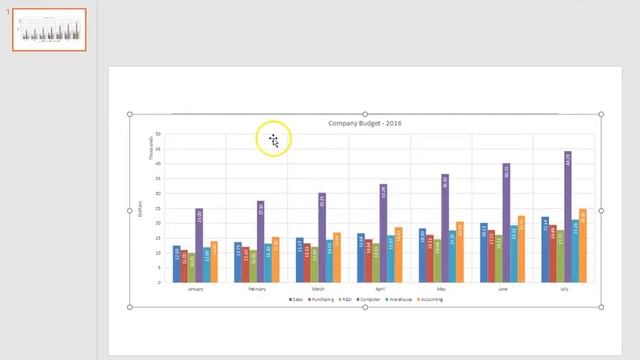Click the '50' value on vertical axis
This screenshot has width=640, height=360.
click(158, 134)
